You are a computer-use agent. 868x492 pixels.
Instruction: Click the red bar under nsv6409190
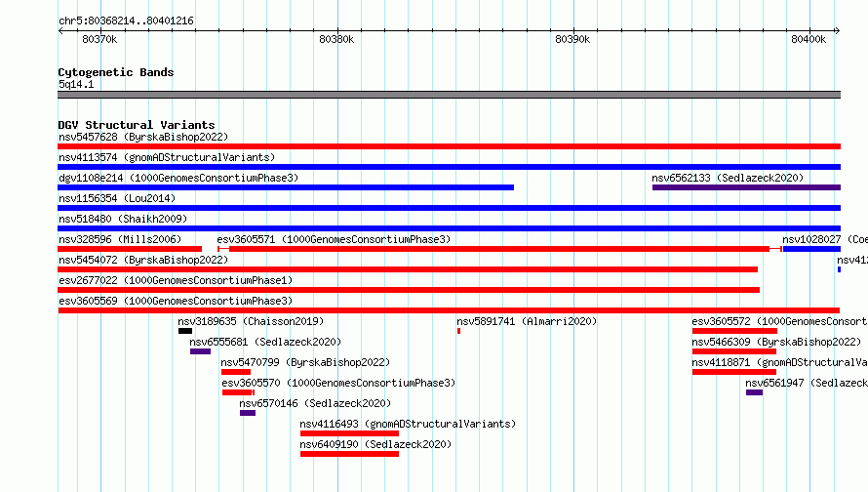pyautogui.click(x=349, y=454)
